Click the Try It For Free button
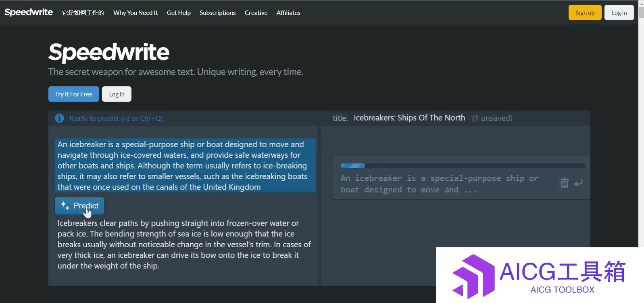Viewport: 644px width, 303px height. click(x=74, y=94)
